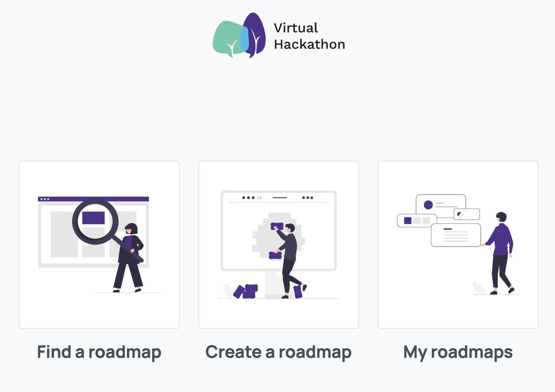
Task: Select the My roadmaps heading
Action: [x=458, y=352]
